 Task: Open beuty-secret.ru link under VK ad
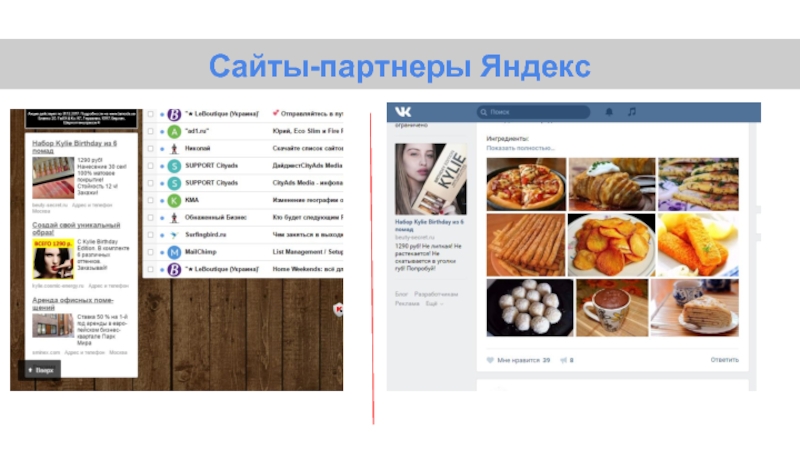click(x=415, y=237)
